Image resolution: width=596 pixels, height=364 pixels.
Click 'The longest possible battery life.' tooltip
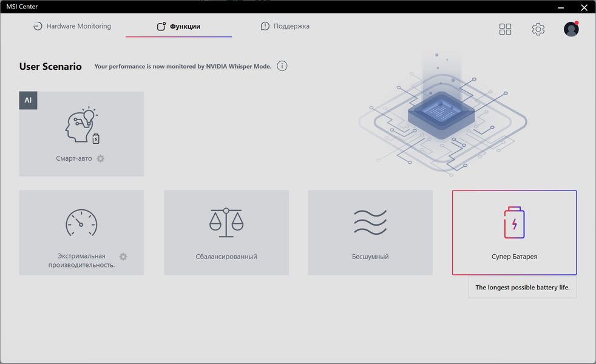(523, 287)
